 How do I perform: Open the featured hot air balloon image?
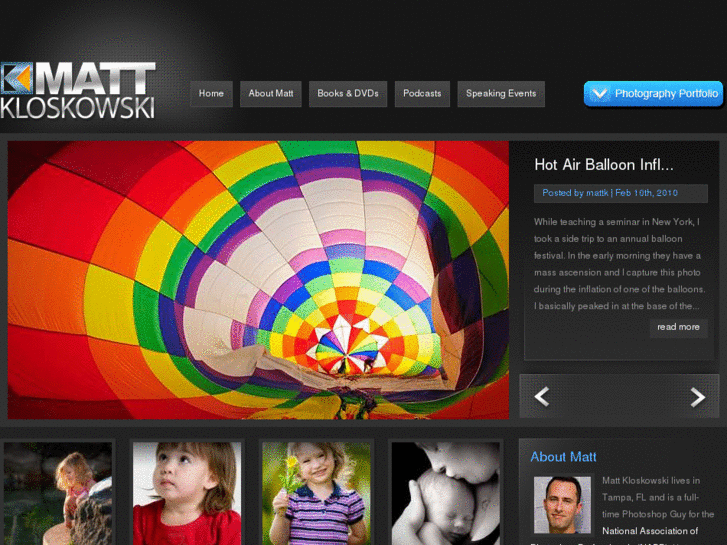pyautogui.click(x=258, y=280)
